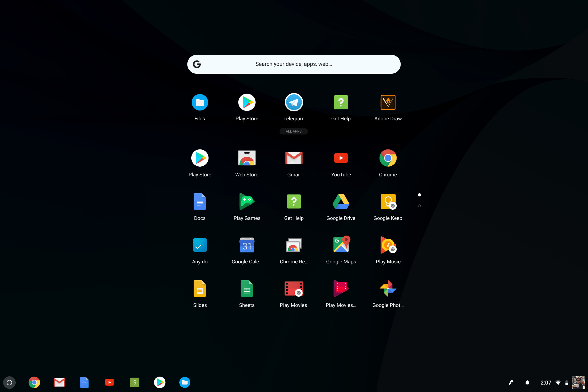Open the stylus tools in the status area
The width and height of the screenshot is (588, 392).
pos(511,382)
